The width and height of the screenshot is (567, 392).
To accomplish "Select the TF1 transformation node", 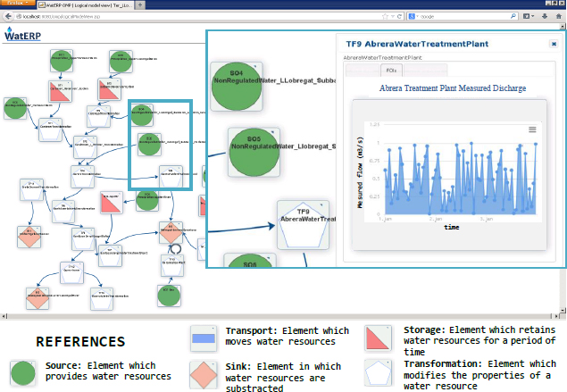I will click(50, 129).
